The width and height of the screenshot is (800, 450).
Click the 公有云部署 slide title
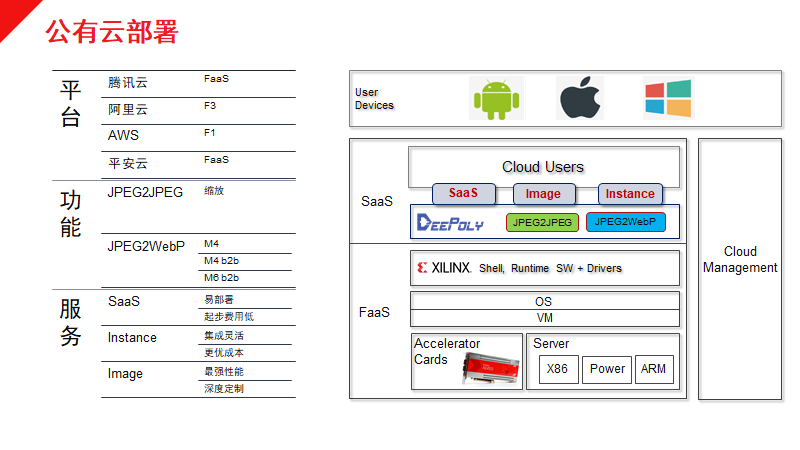[112, 32]
